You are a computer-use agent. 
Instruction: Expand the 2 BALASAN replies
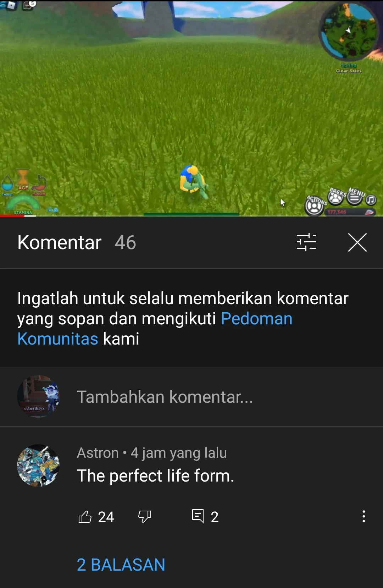coord(121,565)
